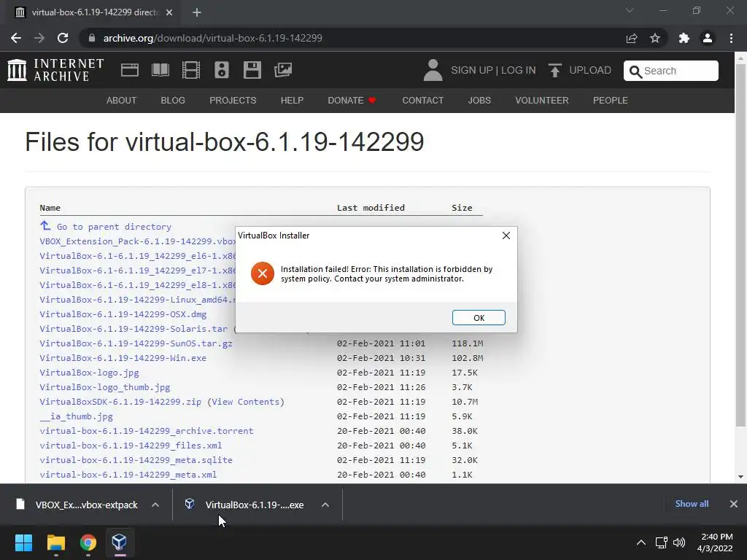
Task: Open downloaded VBOX_Ex...vbox-extpack item
Action: pos(76,505)
